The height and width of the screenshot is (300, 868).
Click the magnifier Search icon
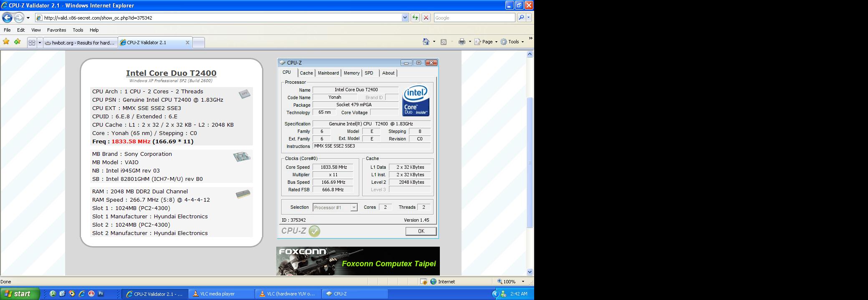(x=521, y=17)
